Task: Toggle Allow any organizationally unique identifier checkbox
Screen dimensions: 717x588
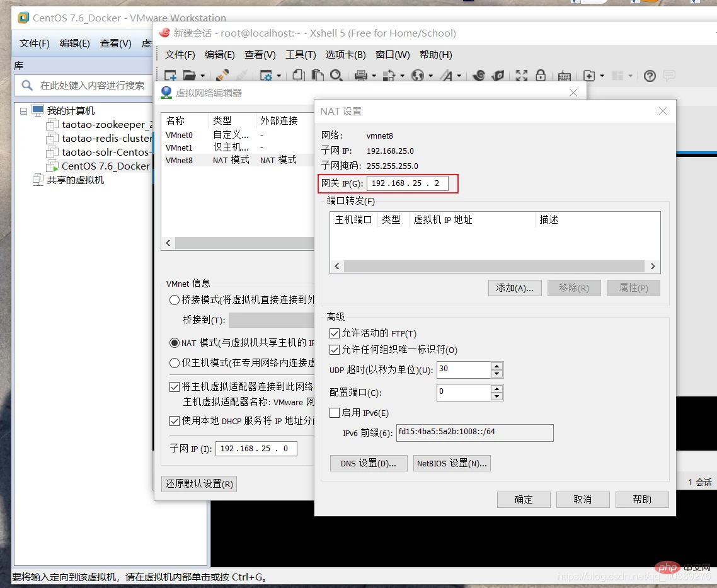Action: pyautogui.click(x=335, y=350)
